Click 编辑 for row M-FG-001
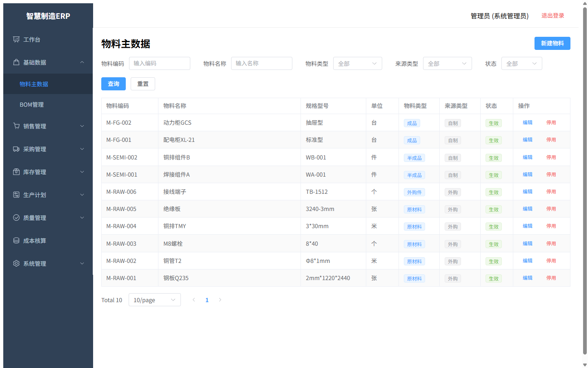The width and height of the screenshot is (588, 368). [528, 140]
